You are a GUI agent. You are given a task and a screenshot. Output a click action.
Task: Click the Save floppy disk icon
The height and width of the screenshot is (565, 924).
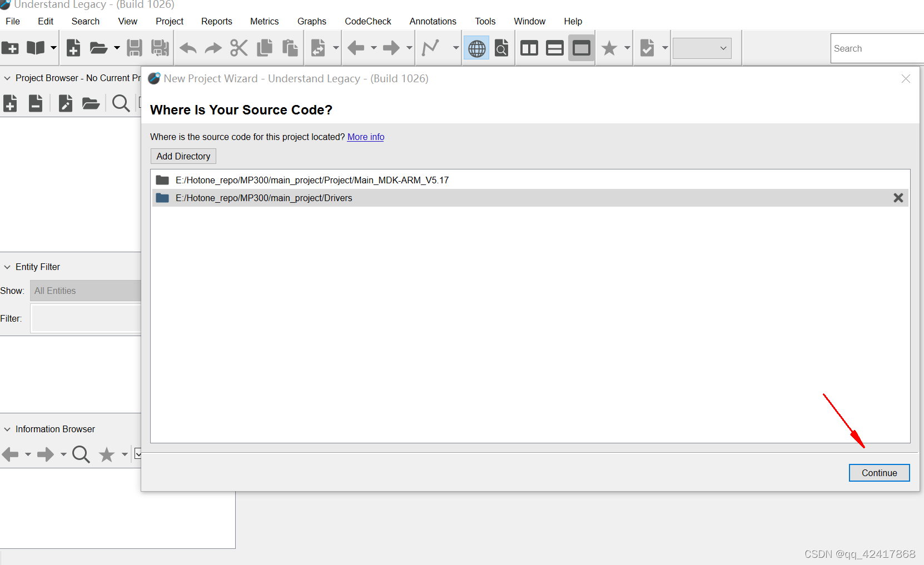pyautogui.click(x=135, y=48)
